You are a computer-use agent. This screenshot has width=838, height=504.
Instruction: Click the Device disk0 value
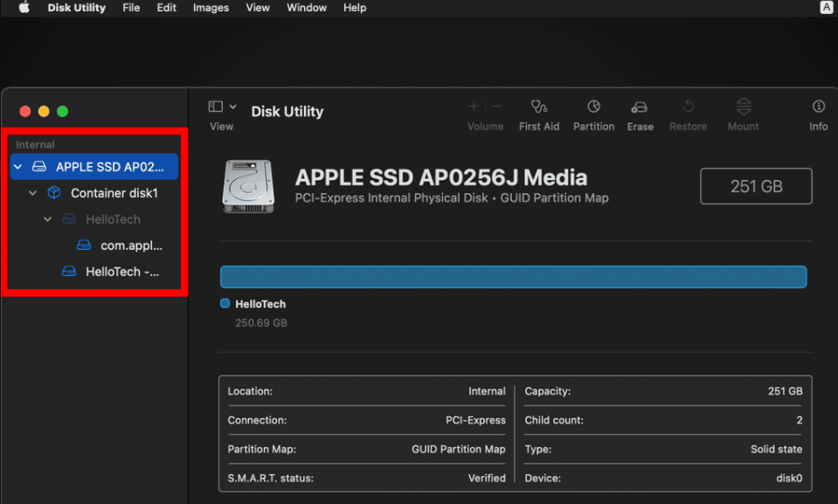pyautogui.click(x=789, y=478)
